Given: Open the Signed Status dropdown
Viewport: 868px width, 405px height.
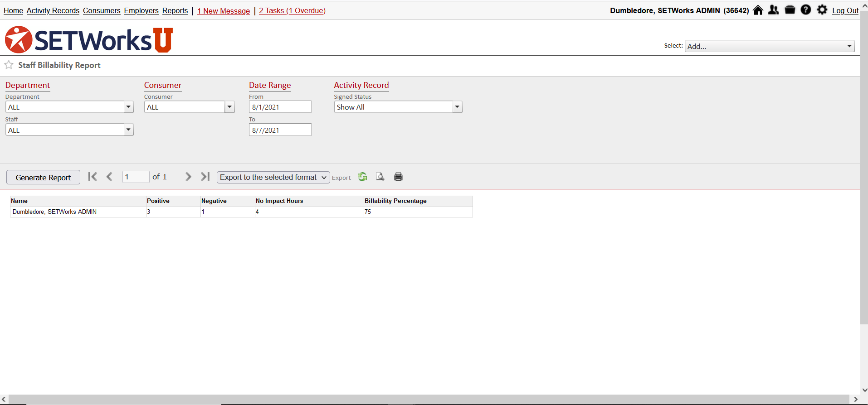Looking at the screenshot, I should (x=457, y=107).
